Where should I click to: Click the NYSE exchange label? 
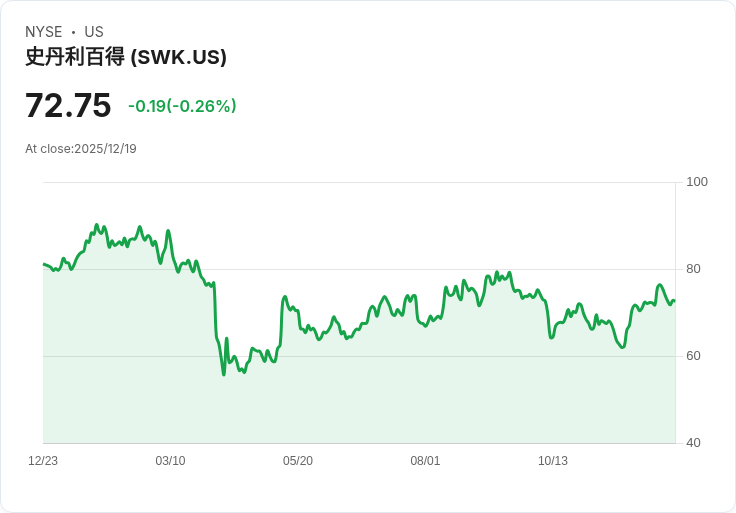click(x=43, y=32)
